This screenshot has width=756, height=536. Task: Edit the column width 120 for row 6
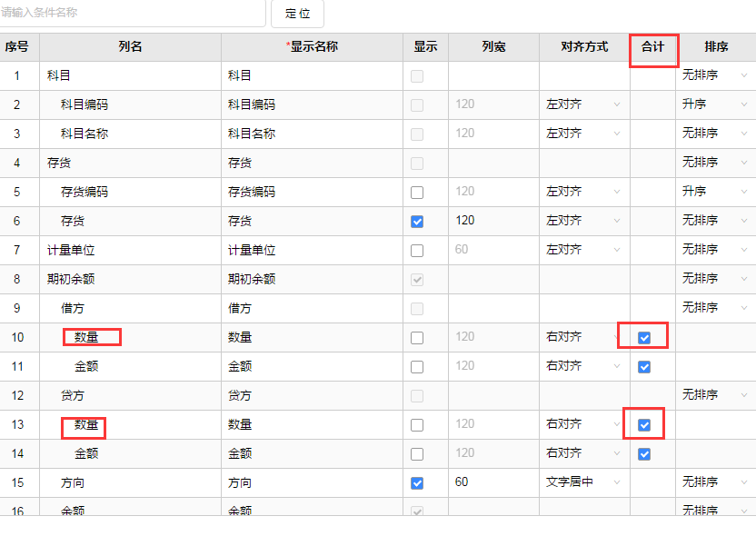(493, 221)
